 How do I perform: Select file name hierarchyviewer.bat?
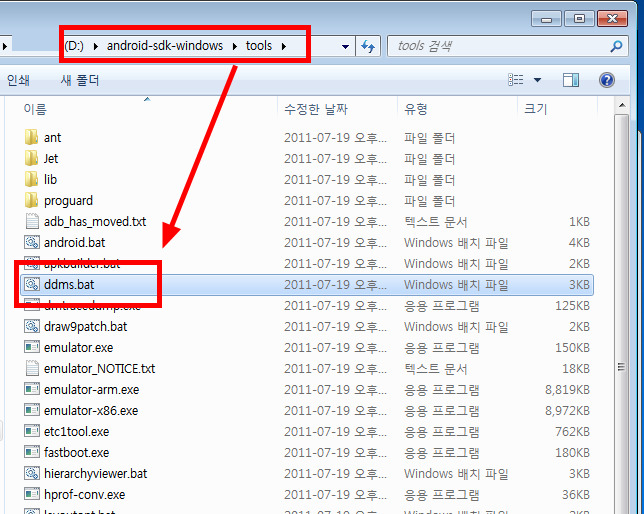click(x=95, y=474)
